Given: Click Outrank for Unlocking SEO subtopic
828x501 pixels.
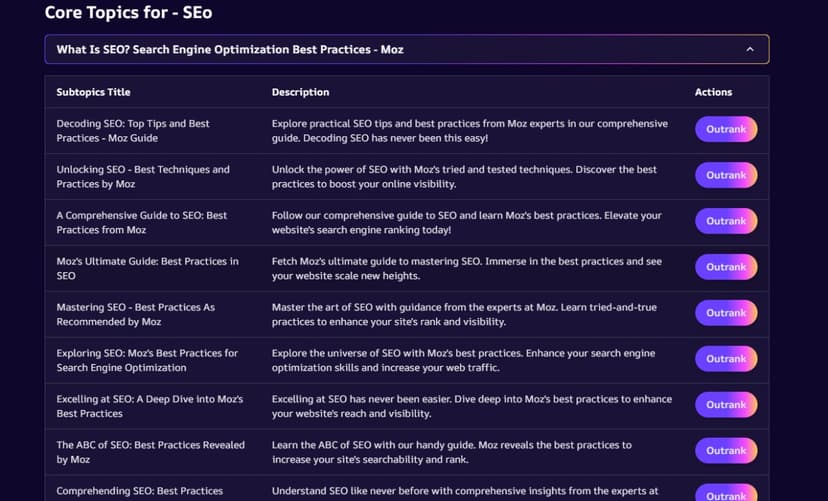Looking at the screenshot, I should pyautogui.click(x=726, y=175).
